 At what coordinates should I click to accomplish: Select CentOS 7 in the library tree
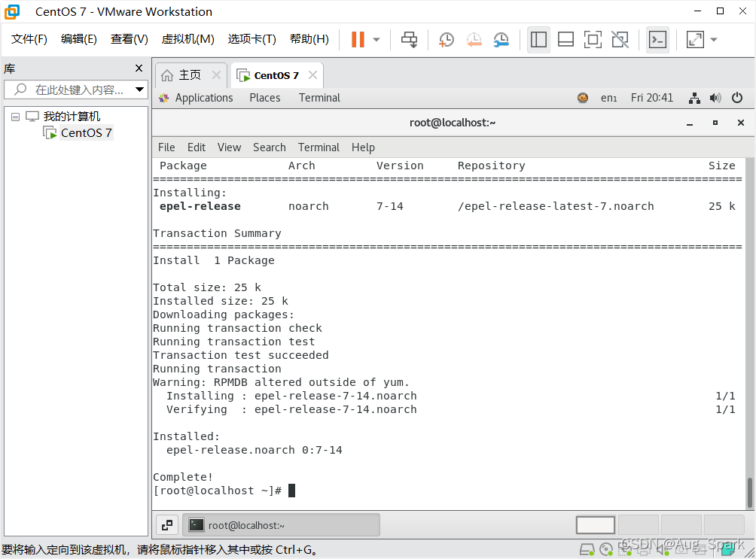pos(86,132)
